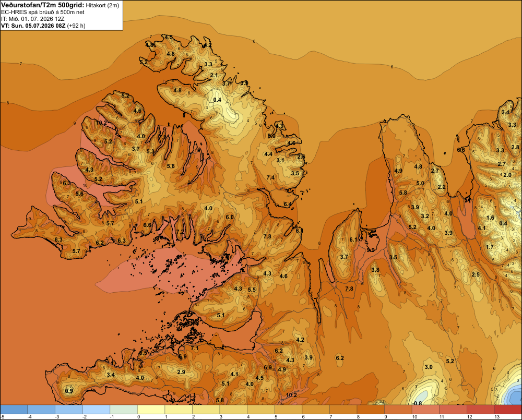
Task: Click the 'IT: Mið. 01. 07. 2026 12Z' line
Action: (x=32, y=19)
